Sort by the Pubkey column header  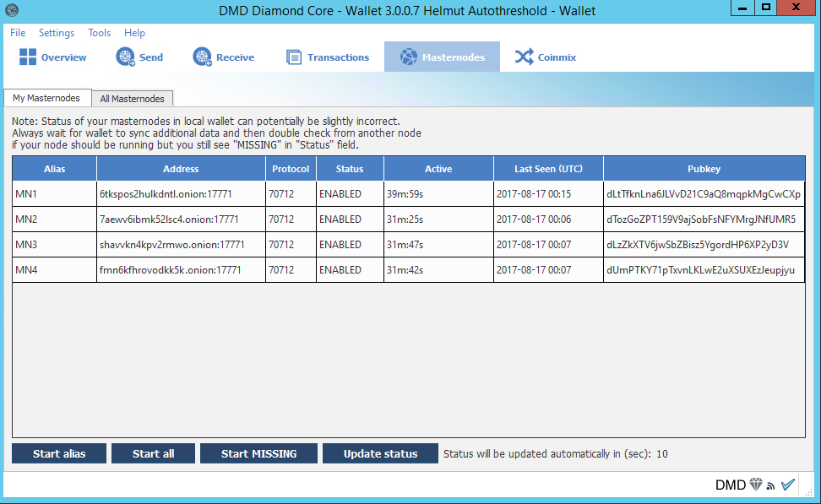(x=704, y=169)
